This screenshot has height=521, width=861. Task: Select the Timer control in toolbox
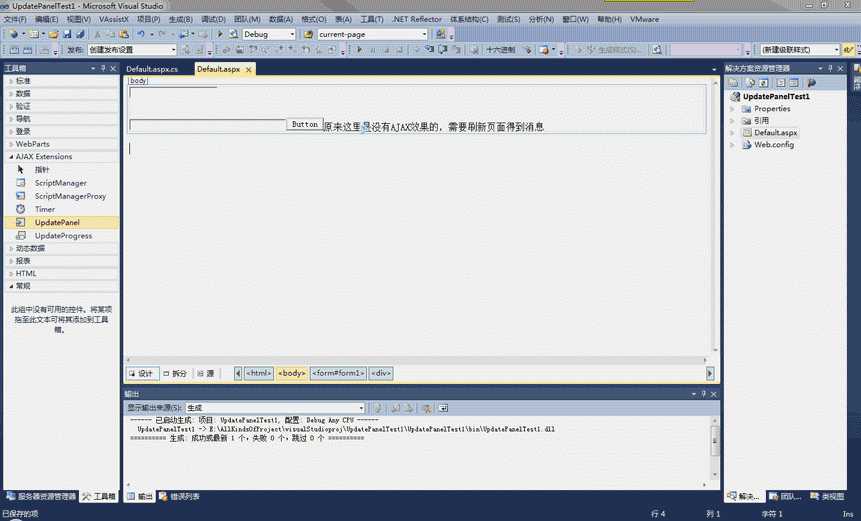tap(61, 209)
